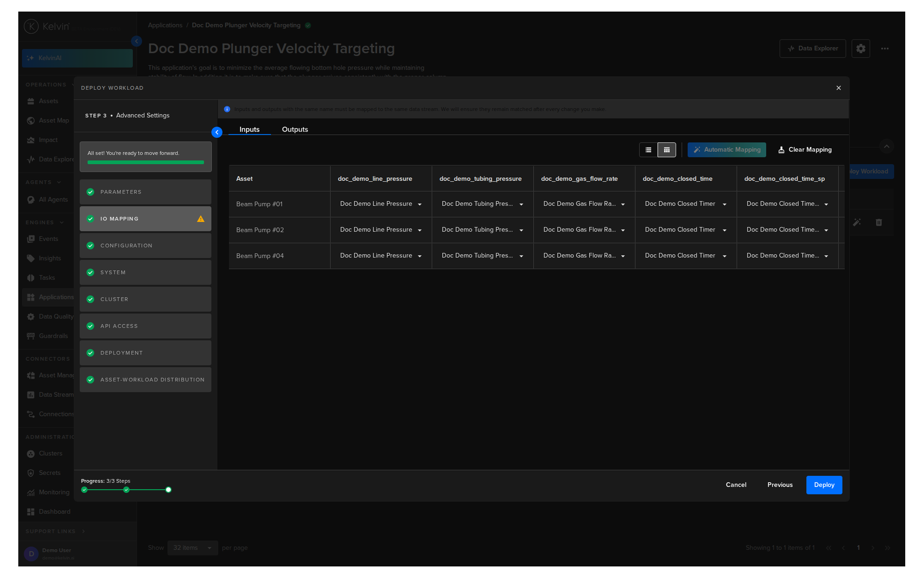This screenshot has width=924, height=578.
Task: Open the Inputs tab
Action: pyautogui.click(x=249, y=129)
